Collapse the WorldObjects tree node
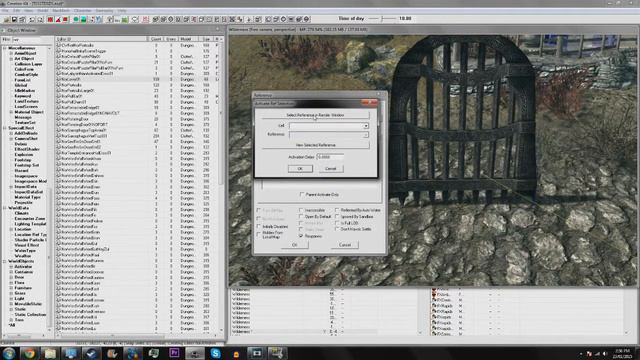This screenshot has width=640, height=360. (5, 261)
